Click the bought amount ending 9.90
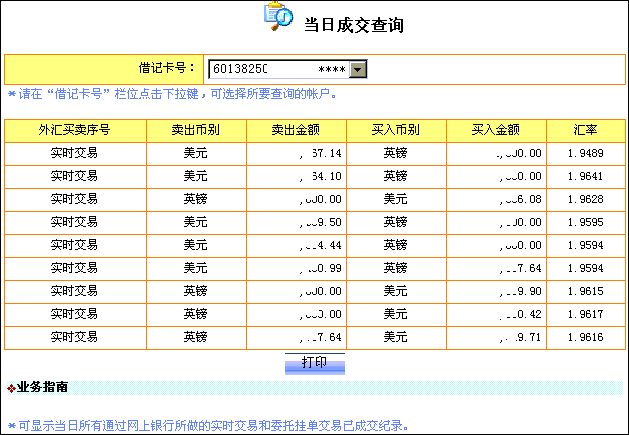 pyautogui.click(x=520, y=292)
